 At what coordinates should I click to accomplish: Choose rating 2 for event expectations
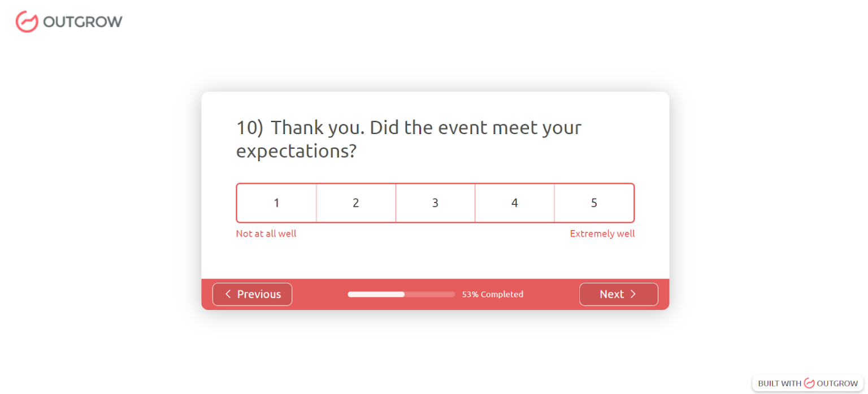point(356,203)
